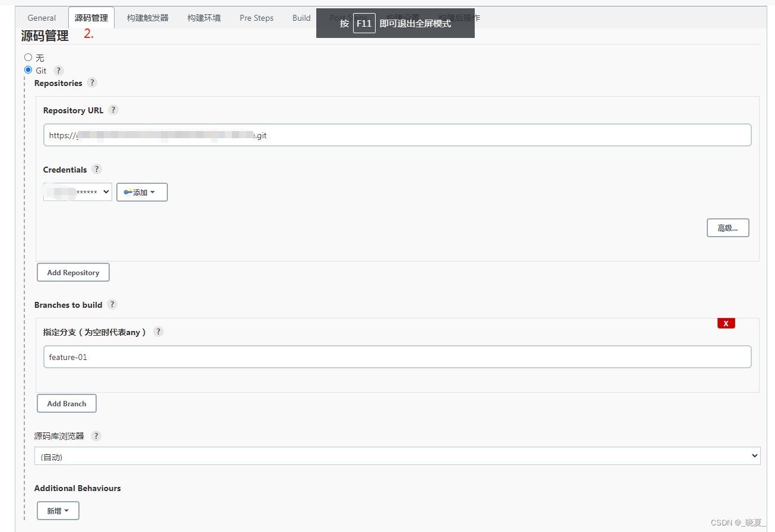Image resolution: width=775 pixels, height=532 pixels.
Task: Switch to the 构建环境 tab
Action: 204,18
